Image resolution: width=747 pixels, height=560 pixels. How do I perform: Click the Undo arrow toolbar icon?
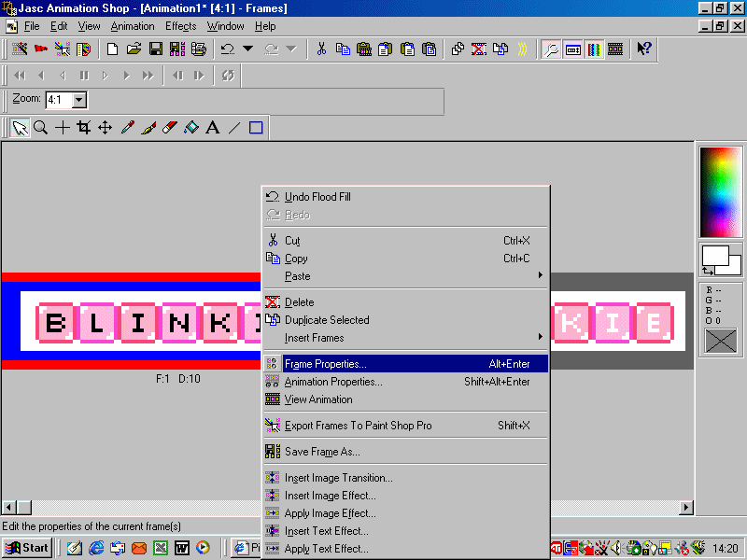click(x=228, y=49)
